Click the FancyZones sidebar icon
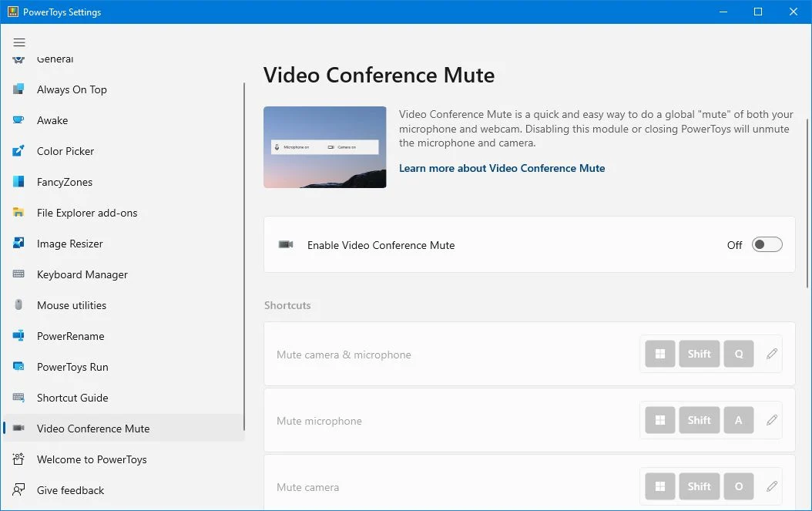812x511 pixels. click(x=18, y=182)
